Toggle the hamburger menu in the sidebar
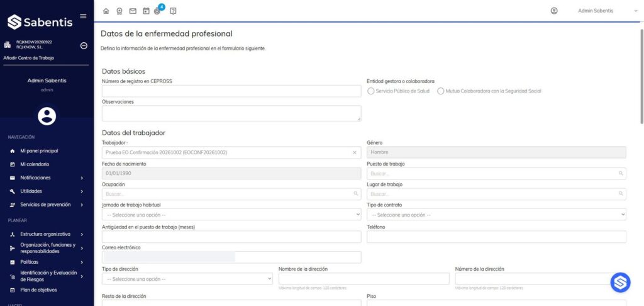Image resolution: width=644 pixels, height=306 pixels. pos(83,16)
